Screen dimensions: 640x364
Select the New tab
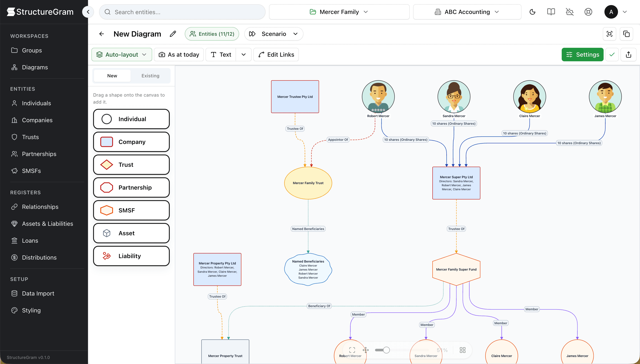coord(112,75)
